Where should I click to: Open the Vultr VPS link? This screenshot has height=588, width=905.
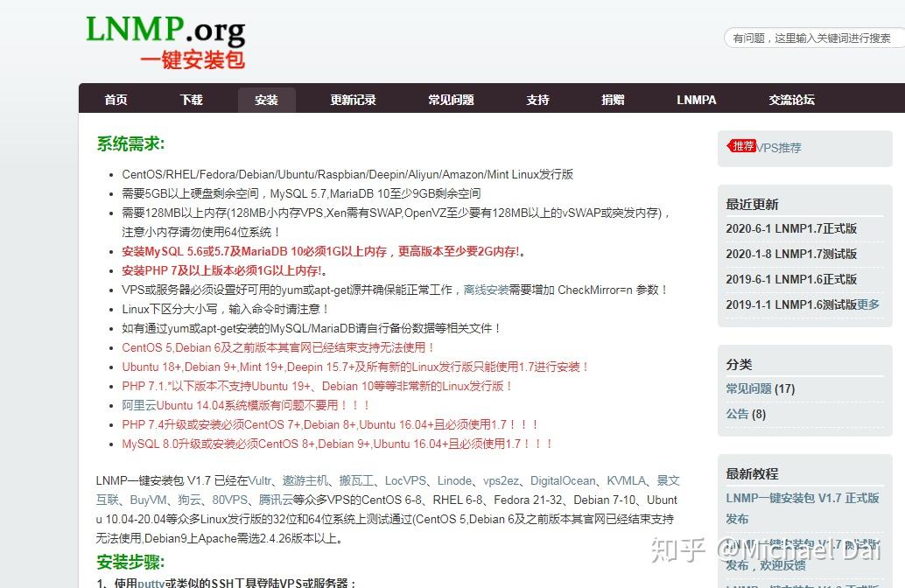[x=260, y=480]
